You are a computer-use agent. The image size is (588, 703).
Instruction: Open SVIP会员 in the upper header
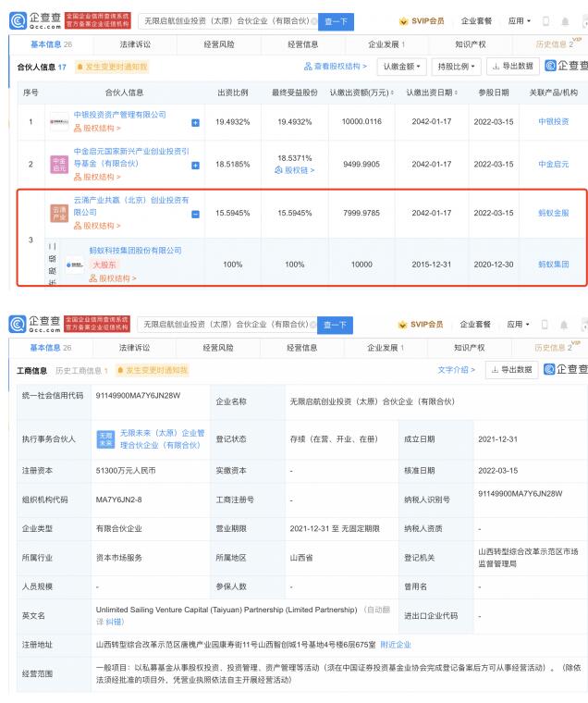[x=422, y=21]
